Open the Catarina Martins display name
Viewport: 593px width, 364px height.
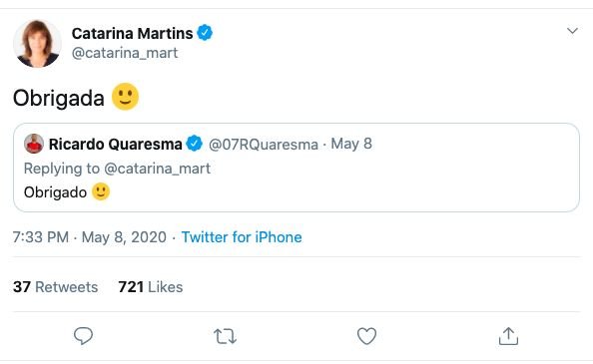[133, 34]
